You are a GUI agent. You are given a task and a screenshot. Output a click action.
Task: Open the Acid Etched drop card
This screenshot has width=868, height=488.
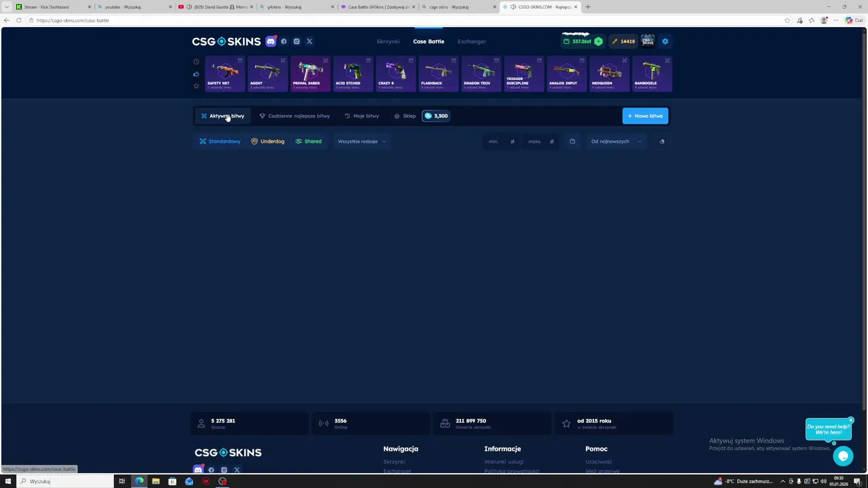click(353, 74)
